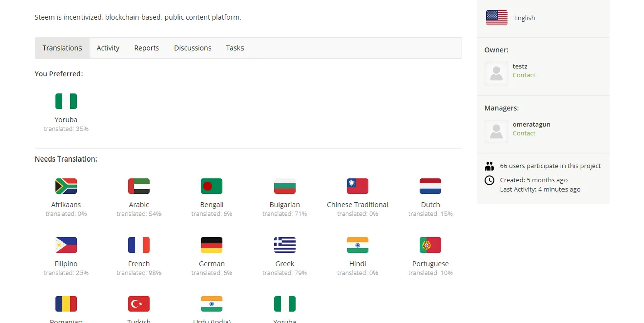Click the Portuguese flag icon
This screenshot has width=644, height=323.
[x=430, y=245]
